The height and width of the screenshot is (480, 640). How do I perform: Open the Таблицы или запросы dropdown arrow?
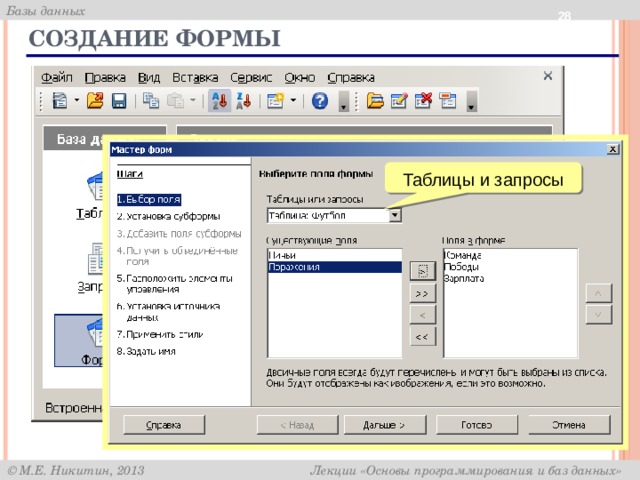pos(395,215)
